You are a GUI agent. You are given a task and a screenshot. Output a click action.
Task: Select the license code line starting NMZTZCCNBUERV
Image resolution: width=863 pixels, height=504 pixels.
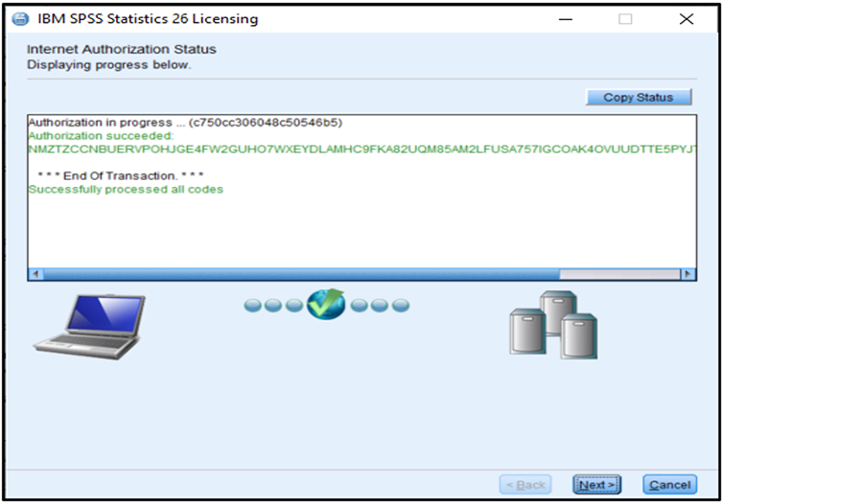[362, 149]
